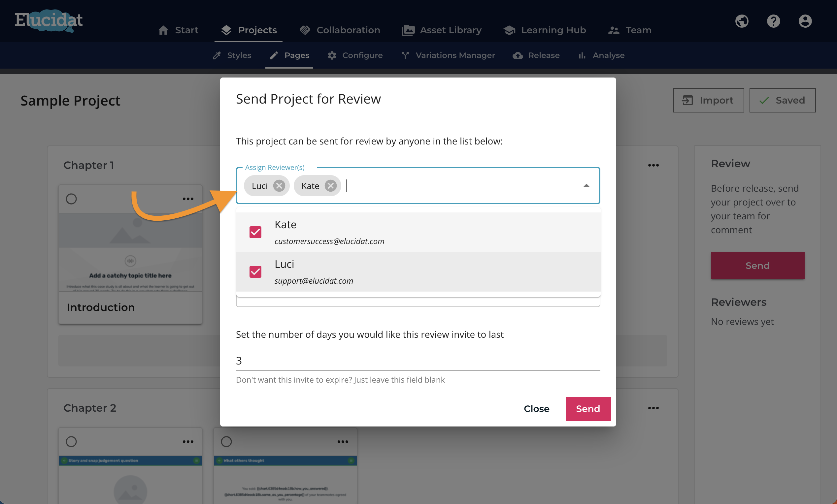Select the Story and snap judgement page circle
Viewport: 837px width, 504px height.
71,442
